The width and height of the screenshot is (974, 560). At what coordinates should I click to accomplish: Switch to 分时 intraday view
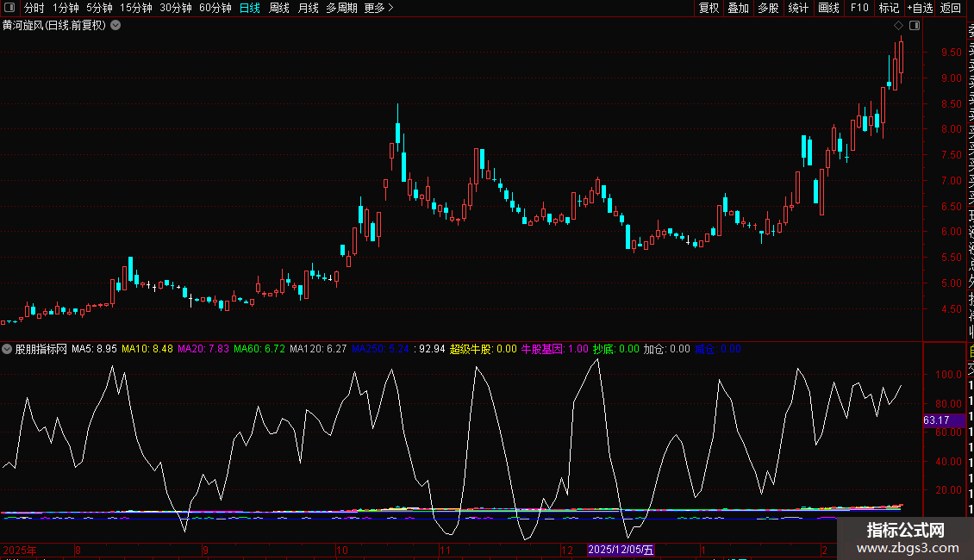click(x=34, y=8)
